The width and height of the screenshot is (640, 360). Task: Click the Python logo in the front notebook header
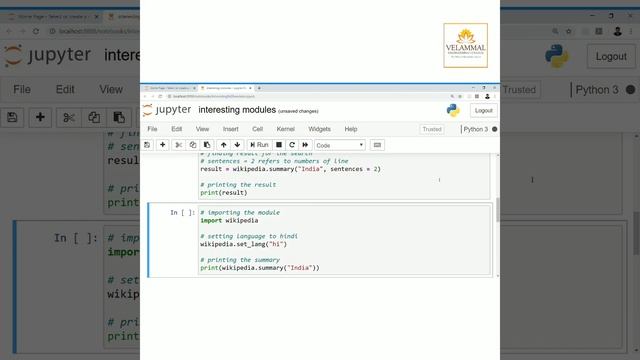(453, 110)
